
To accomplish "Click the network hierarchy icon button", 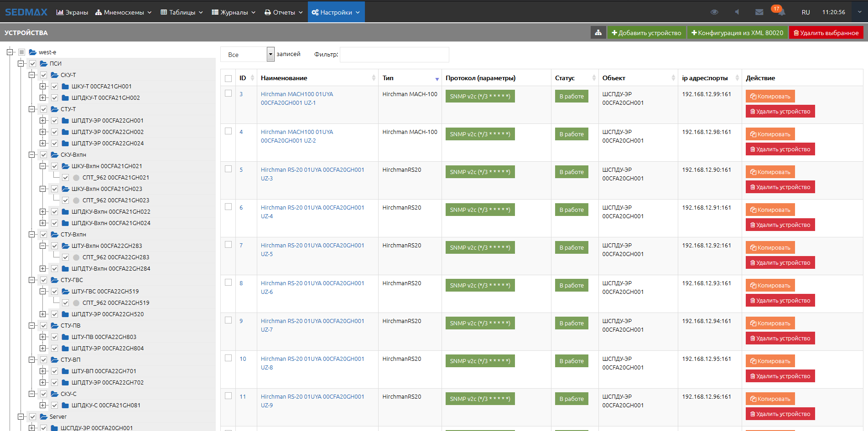I will tap(598, 33).
